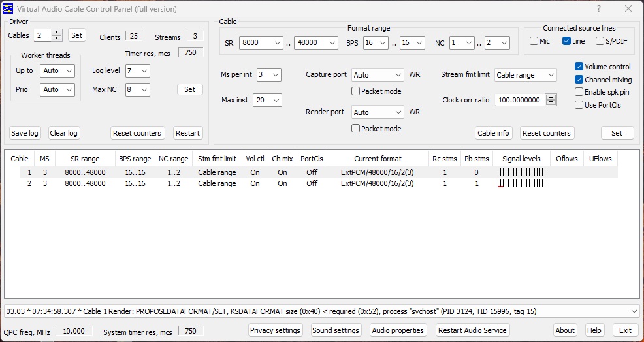Click the Cable panel Set button
Screen dimensions: 644x342
point(617,133)
